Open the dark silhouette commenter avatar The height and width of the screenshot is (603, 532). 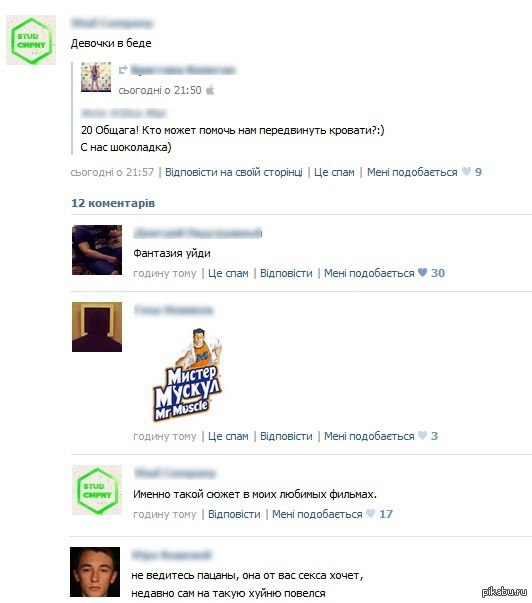tap(97, 326)
